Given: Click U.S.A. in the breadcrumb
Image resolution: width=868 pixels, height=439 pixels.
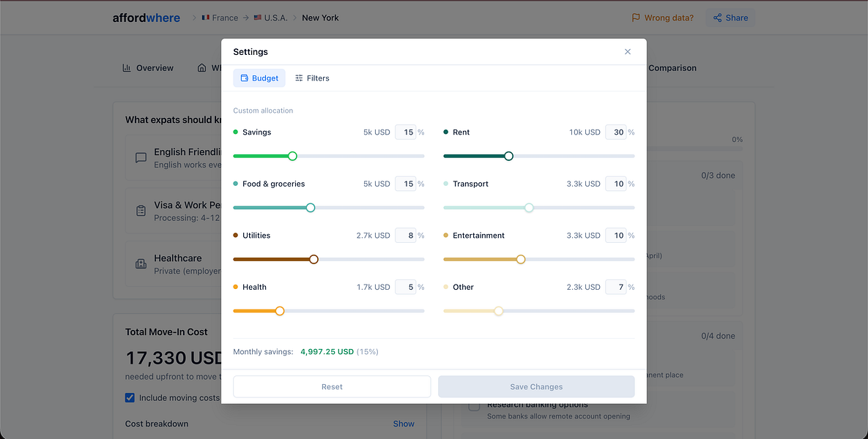Looking at the screenshot, I should (x=271, y=18).
